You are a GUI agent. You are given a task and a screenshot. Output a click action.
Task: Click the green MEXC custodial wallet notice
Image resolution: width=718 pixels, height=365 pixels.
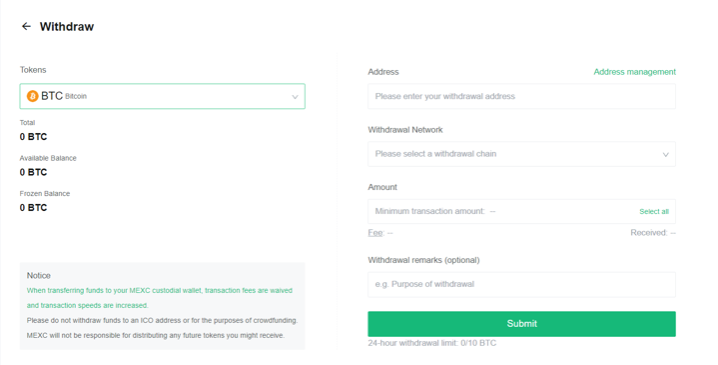point(159,298)
